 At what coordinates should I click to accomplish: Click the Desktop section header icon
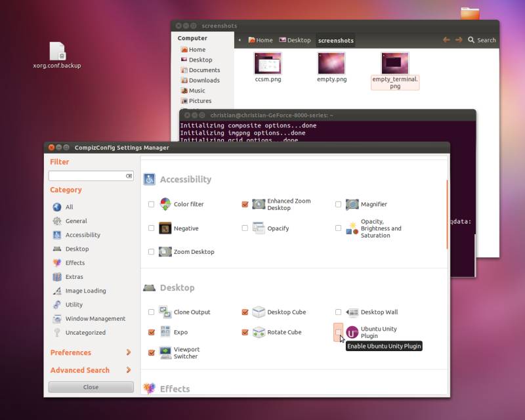(150, 287)
